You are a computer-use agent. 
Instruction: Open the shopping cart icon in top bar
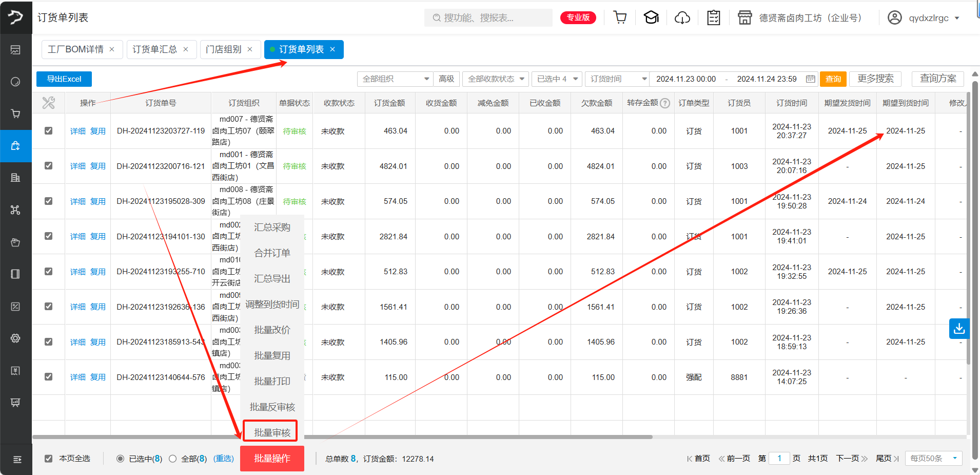pos(620,17)
